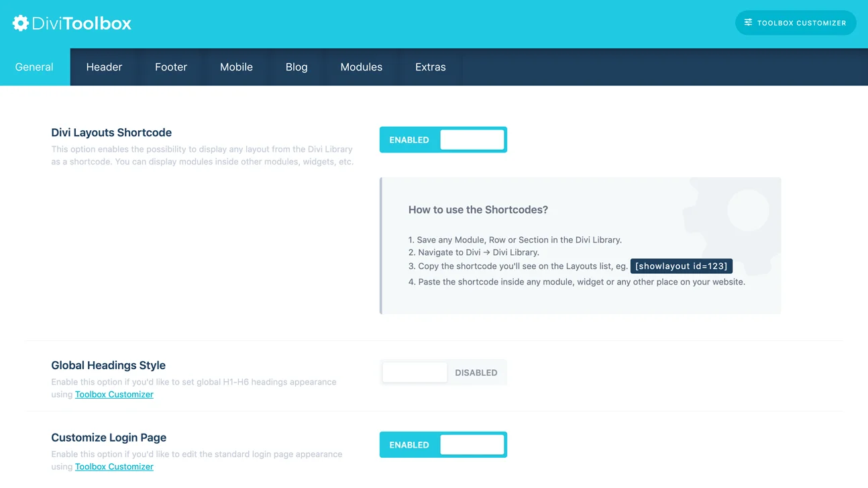Follow Toolbox Customizer link under Global Headings Style
This screenshot has height=488, width=868.
(114, 394)
